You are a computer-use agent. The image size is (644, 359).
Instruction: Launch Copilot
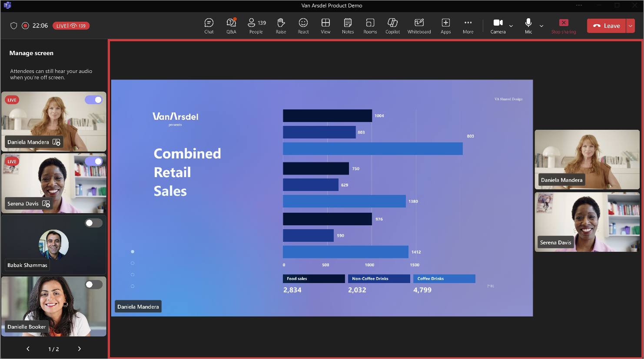[x=392, y=26]
